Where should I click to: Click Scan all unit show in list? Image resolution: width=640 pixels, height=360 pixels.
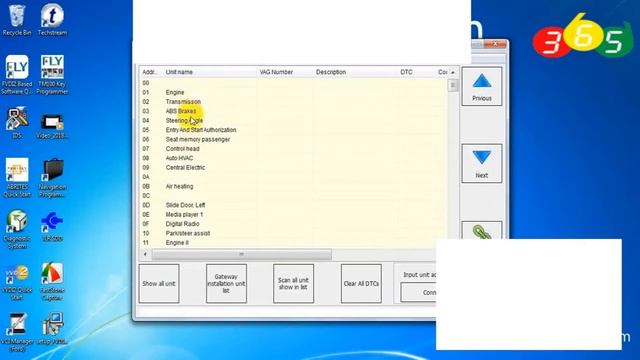click(x=293, y=284)
